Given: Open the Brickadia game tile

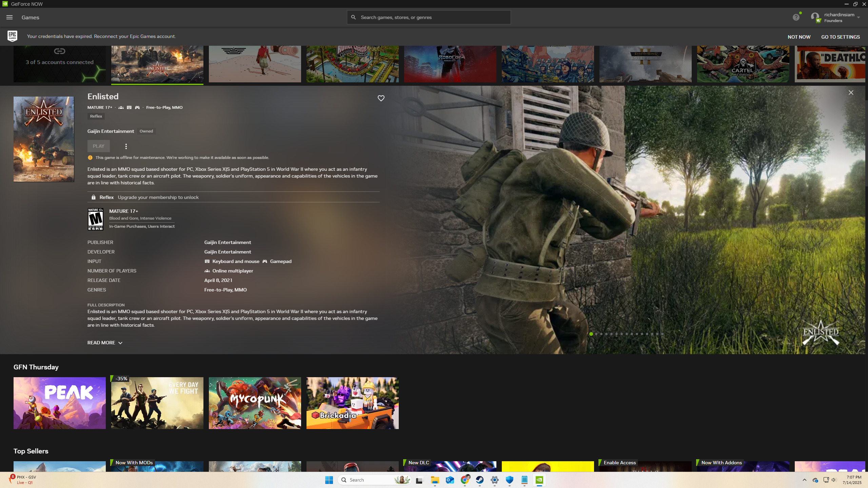Looking at the screenshot, I should point(353,403).
